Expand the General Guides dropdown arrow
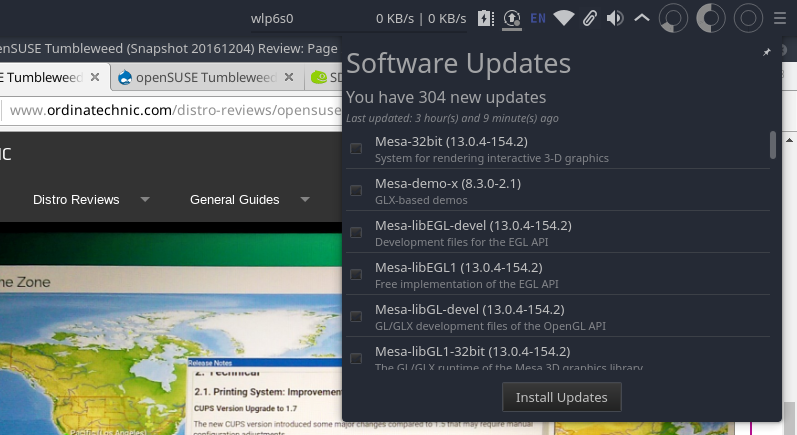797x435 pixels. tap(305, 199)
